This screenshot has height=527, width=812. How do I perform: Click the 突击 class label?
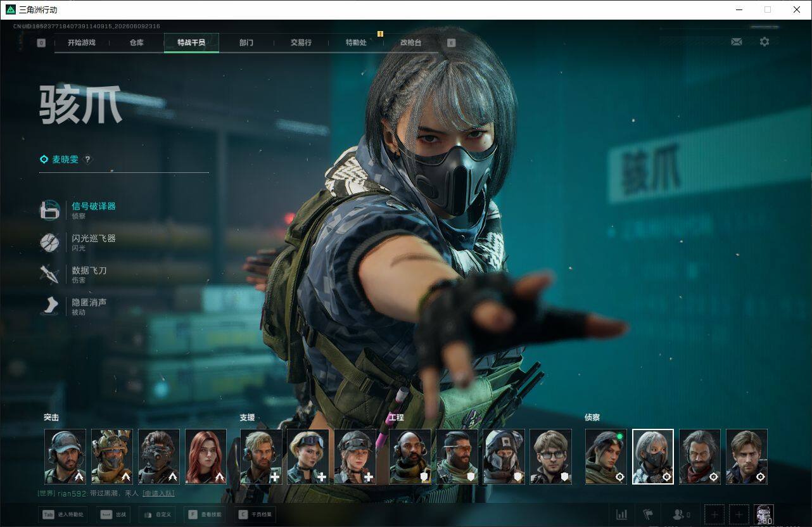point(51,417)
